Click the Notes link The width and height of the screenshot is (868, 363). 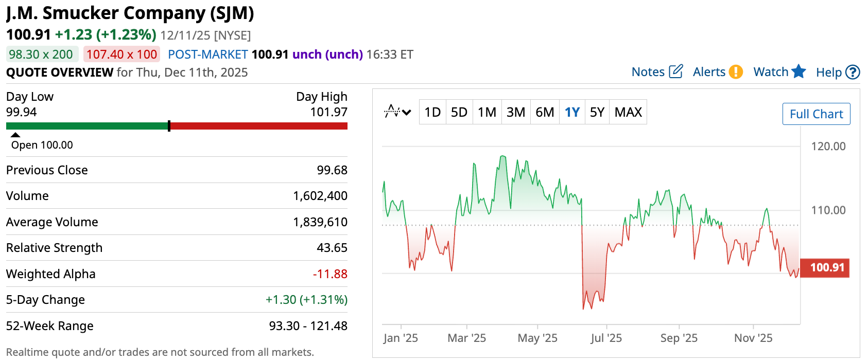[648, 72]
